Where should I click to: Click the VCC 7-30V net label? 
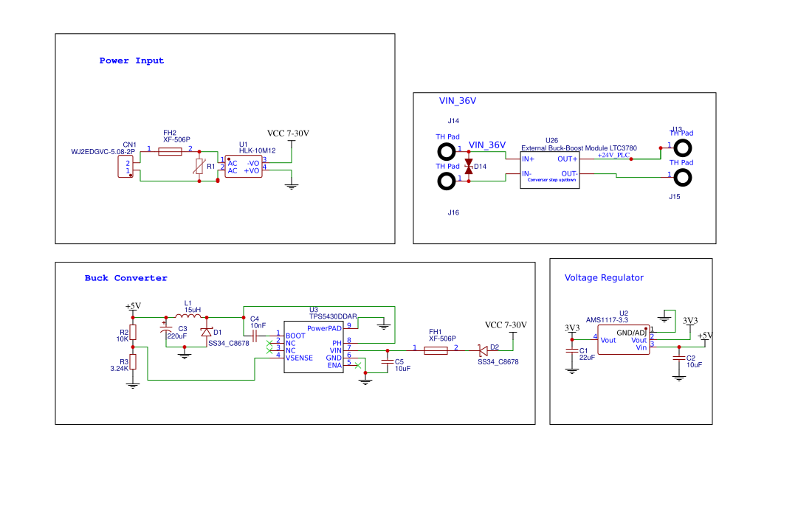(x=288, y=134)
